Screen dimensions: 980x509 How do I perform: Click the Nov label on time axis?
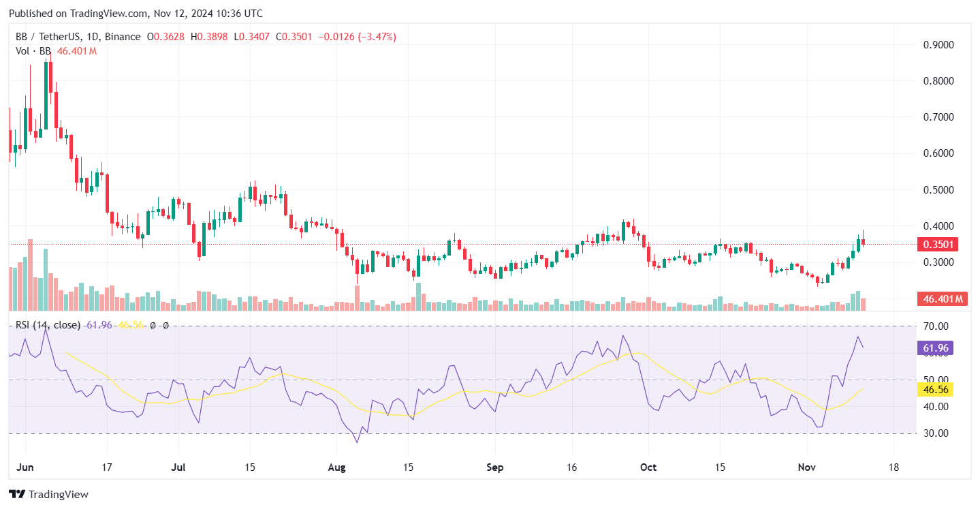[807, 467]
